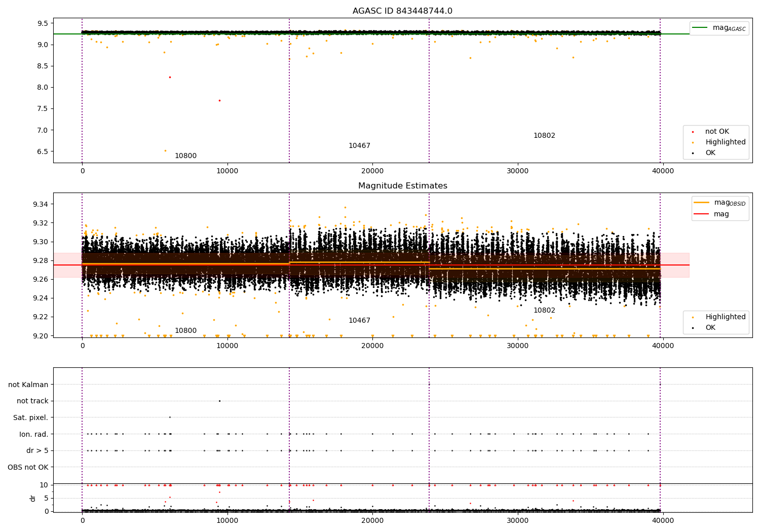This screenshot has height=532, width=760.
Task: Click the '9.34' y-axis tick label
Action: click(x=41, y=204)
